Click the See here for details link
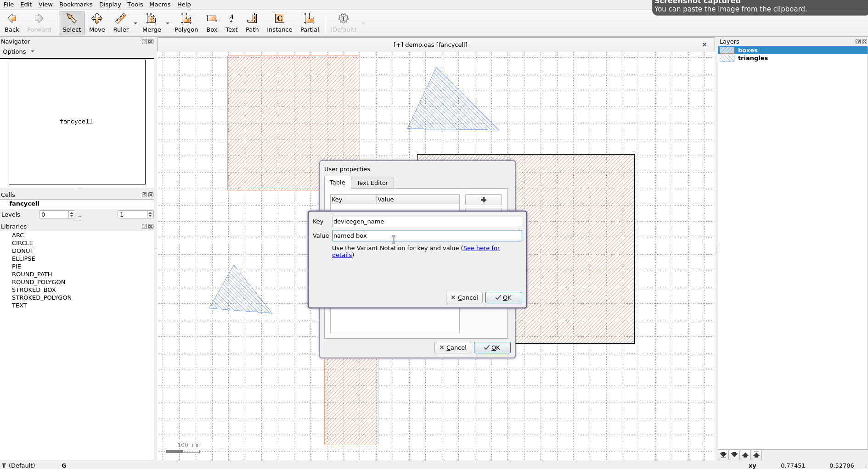Screen dimensions: 868x469 pyautogui.click(x=481, y=248)
